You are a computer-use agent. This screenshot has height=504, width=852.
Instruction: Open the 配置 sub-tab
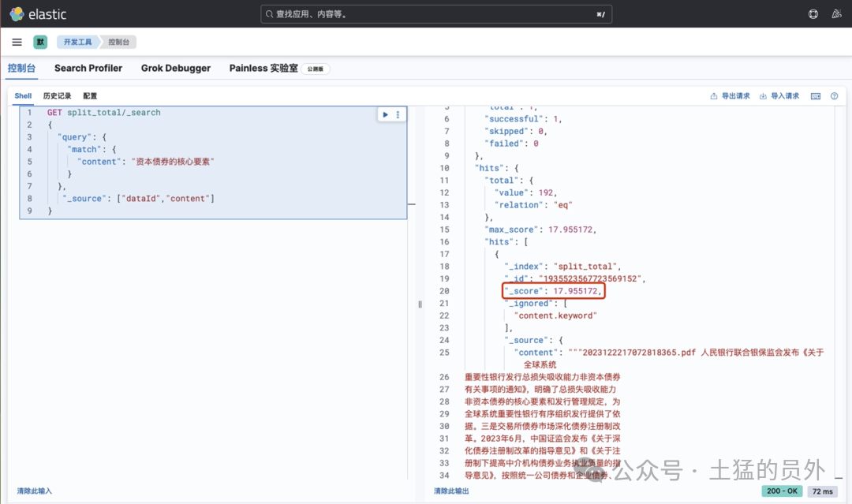[90, 95]
